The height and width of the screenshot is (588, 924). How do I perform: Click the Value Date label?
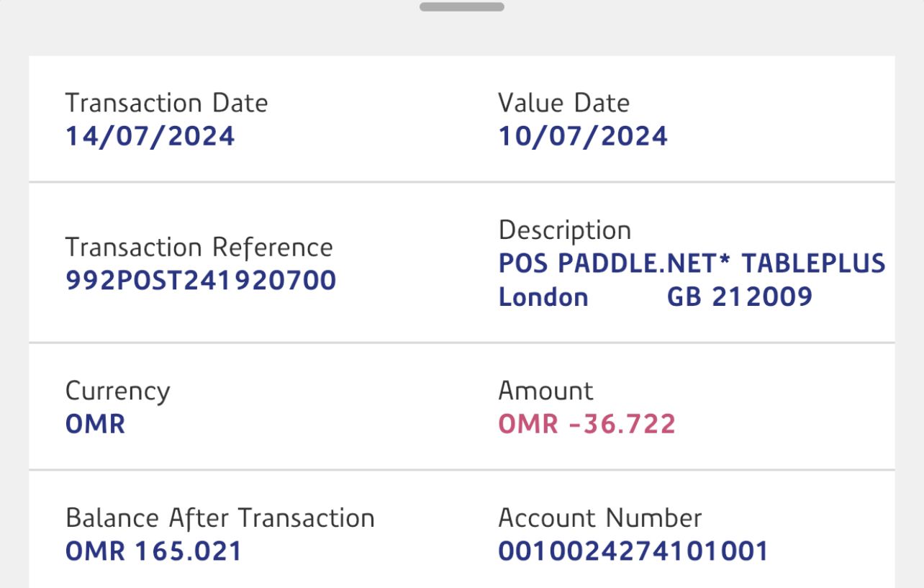point(563,103)
